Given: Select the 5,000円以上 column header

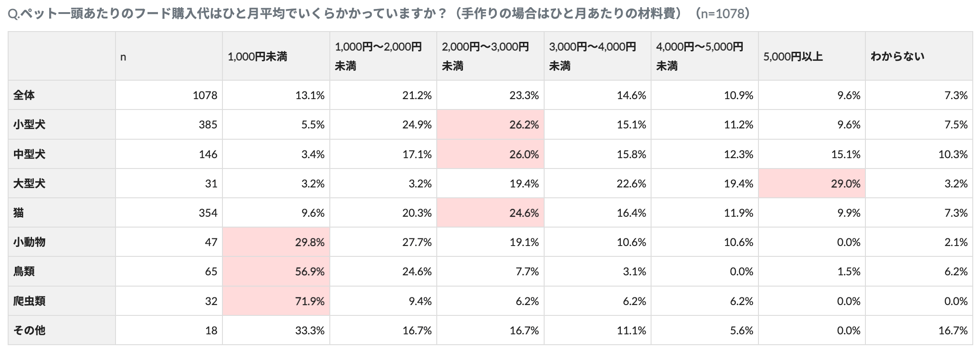Looking at the screenshot, I should click(x=793, y=56).
